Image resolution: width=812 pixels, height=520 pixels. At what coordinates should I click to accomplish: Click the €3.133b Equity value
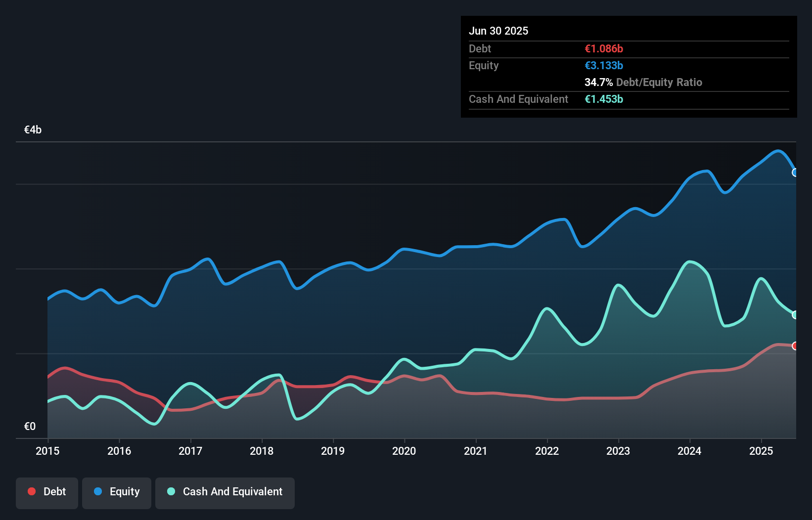tap(603, 65)
